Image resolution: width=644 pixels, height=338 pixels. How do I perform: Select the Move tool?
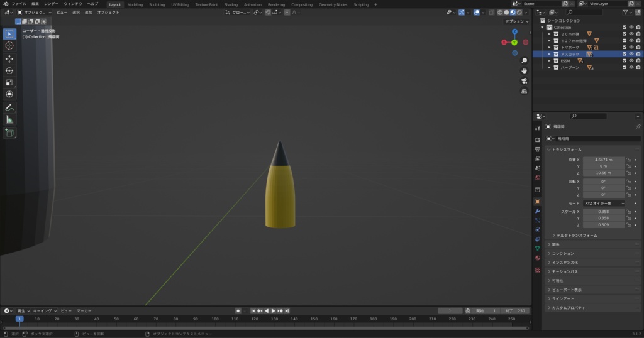pyautogui.click(x=9, y=59)
